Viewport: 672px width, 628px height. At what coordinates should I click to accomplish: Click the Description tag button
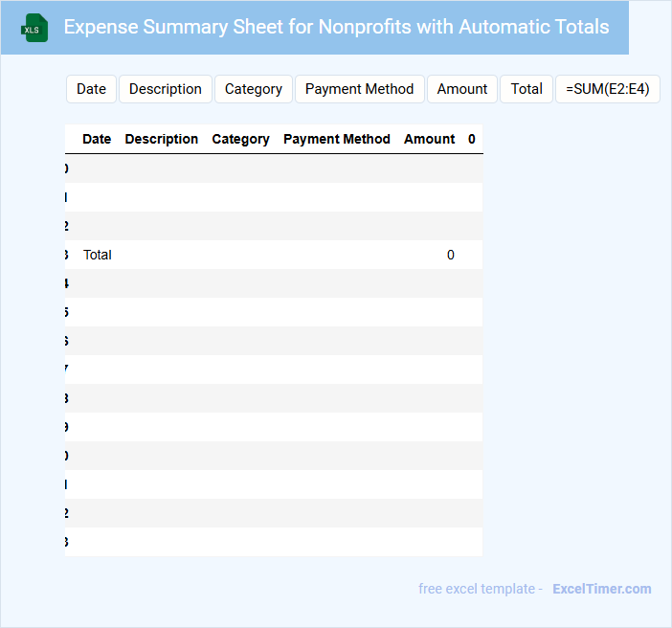click(x=166, y=89)
